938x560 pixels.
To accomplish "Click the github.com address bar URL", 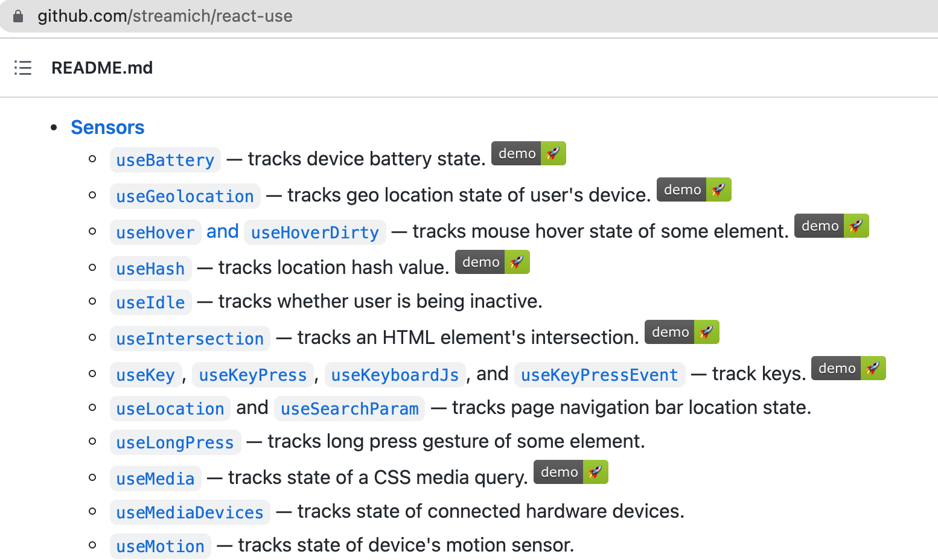I will pyautogui.click(x=165, y=16).
